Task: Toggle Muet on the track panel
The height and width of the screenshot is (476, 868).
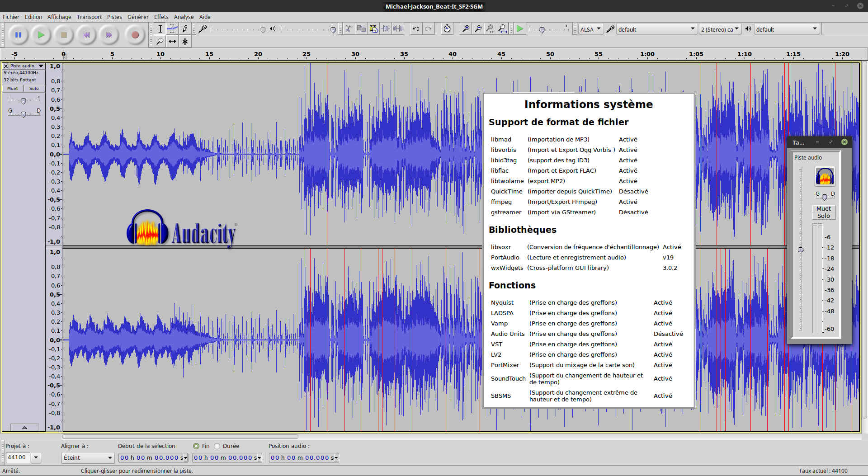Action: tap(13, 89)
